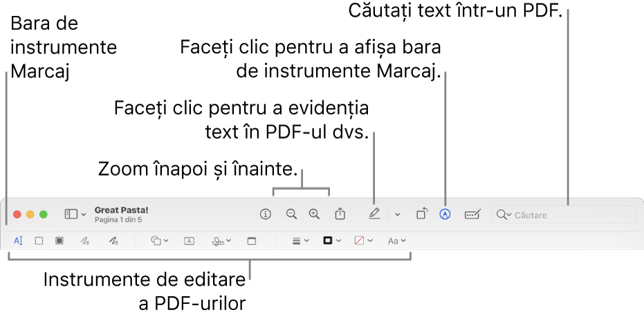This screenshot has width=644, height=317.
Task: Choose the Sketch tool
Action: 84,241
